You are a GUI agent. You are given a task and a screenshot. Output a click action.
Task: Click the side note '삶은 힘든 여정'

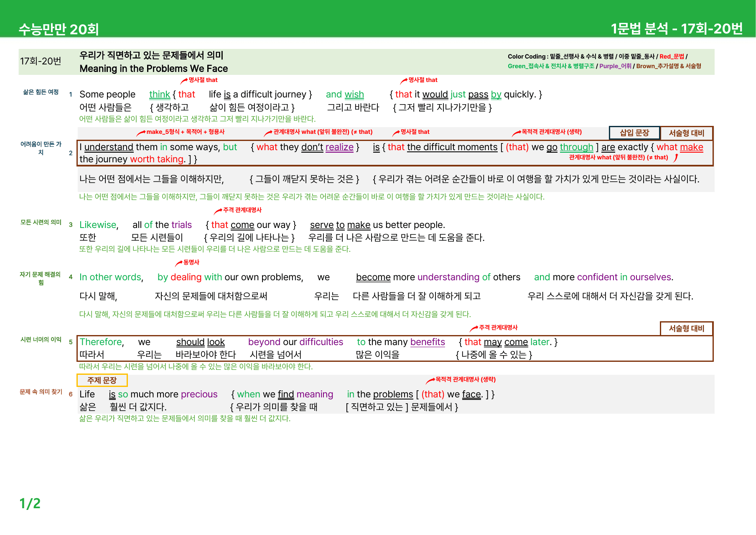[41, 92]
